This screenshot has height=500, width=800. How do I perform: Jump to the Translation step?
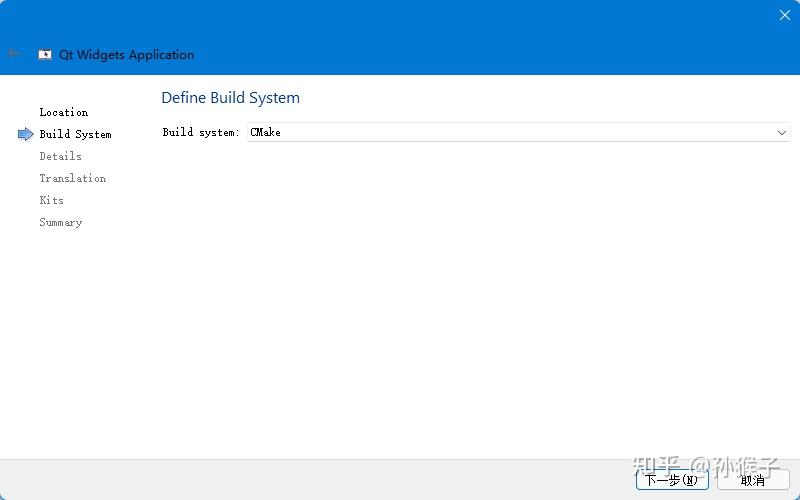73,178
